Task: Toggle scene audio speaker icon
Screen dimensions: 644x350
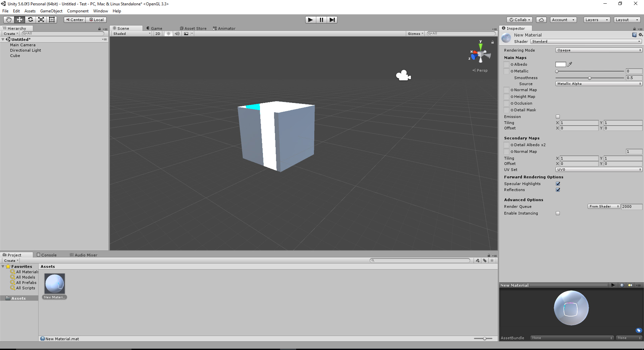Action: click(x=177, y=34)
